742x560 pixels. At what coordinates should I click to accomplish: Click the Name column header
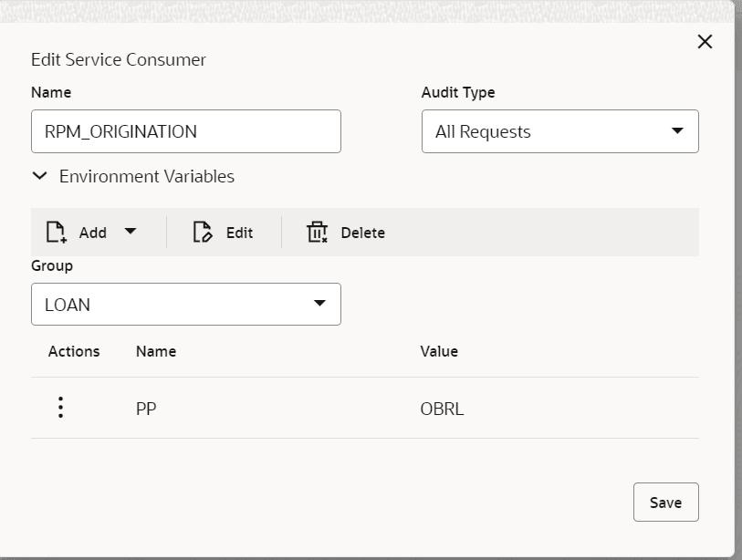(x=156, y=351)
